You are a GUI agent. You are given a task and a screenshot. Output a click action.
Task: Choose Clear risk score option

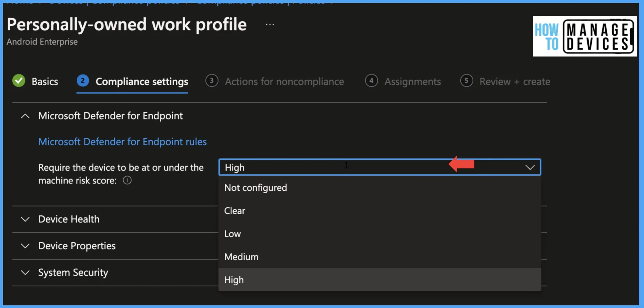380,211
